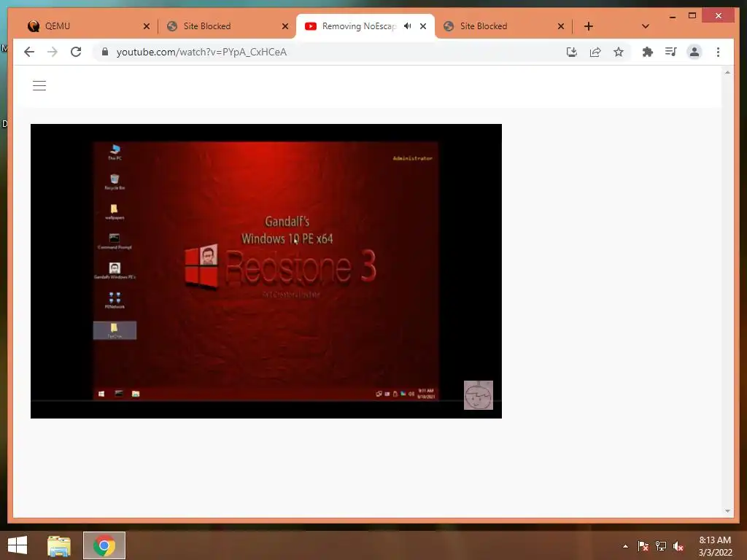Screen dimensions: 747x560
Task: Share this page via share icon
Action: pyautogui.click(x=595, y=52)
